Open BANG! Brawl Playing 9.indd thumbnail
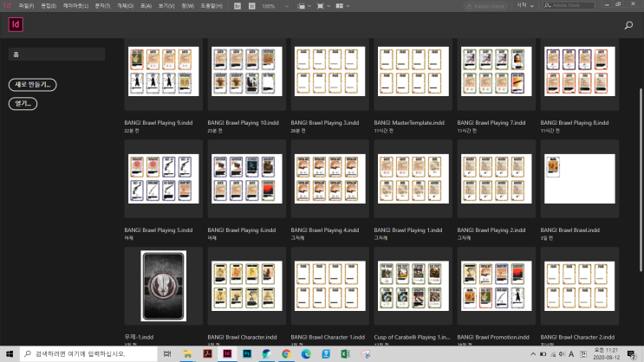Image resolution: width=644 pixels, height=362 pixels. (x=164, y=71)
